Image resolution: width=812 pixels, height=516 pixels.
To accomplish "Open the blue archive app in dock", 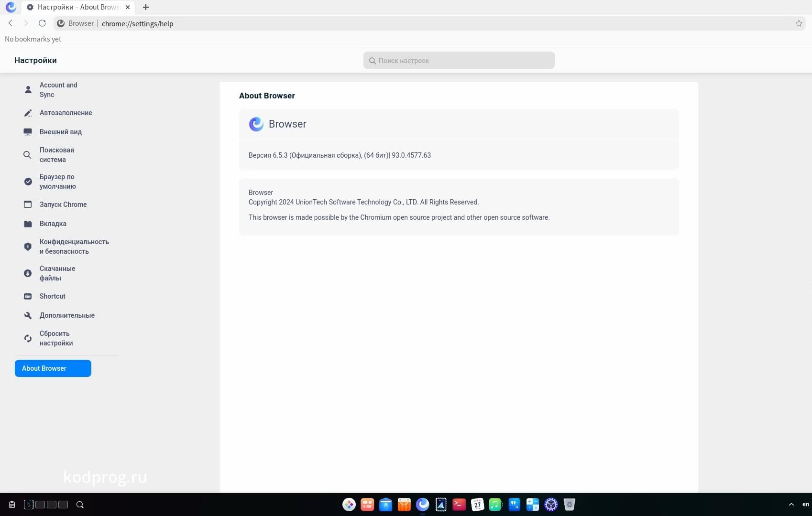I will pos(386,505).
